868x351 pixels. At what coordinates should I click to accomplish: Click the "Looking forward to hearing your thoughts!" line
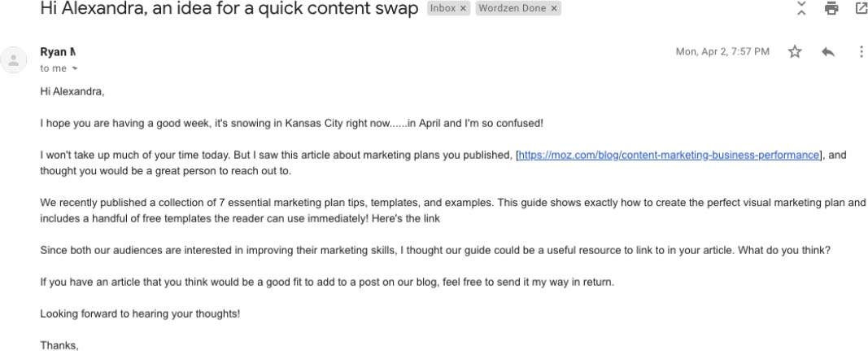click(140, 314)
